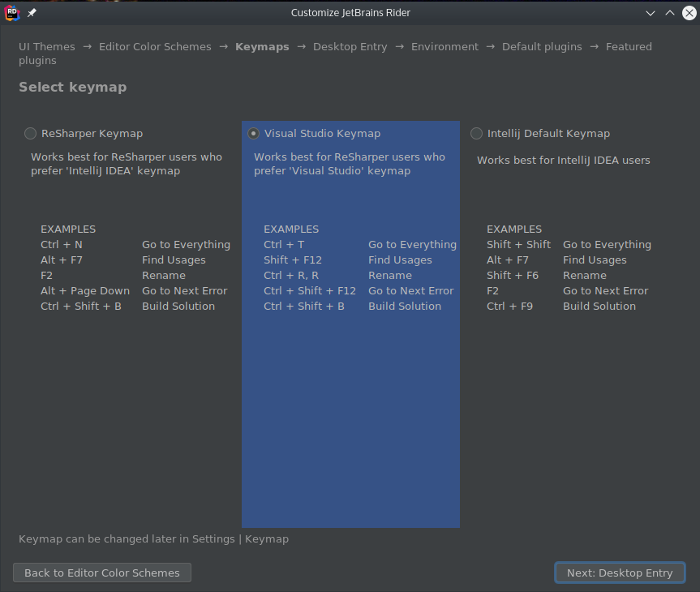The height and width of the screenshot is (592, 700).
Task: Click 'Shift + F12' shortcut text
Action: point(293,260)
